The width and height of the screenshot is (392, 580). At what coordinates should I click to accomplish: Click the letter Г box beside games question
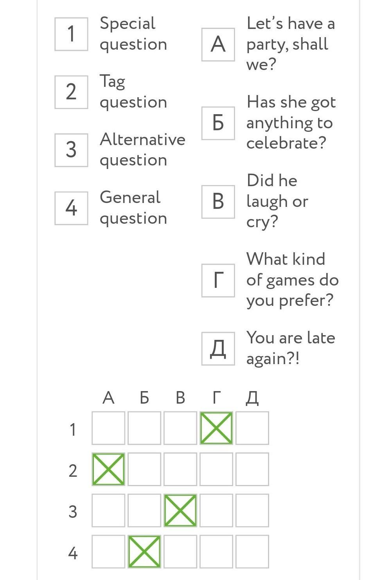click(x=218, y=280)
